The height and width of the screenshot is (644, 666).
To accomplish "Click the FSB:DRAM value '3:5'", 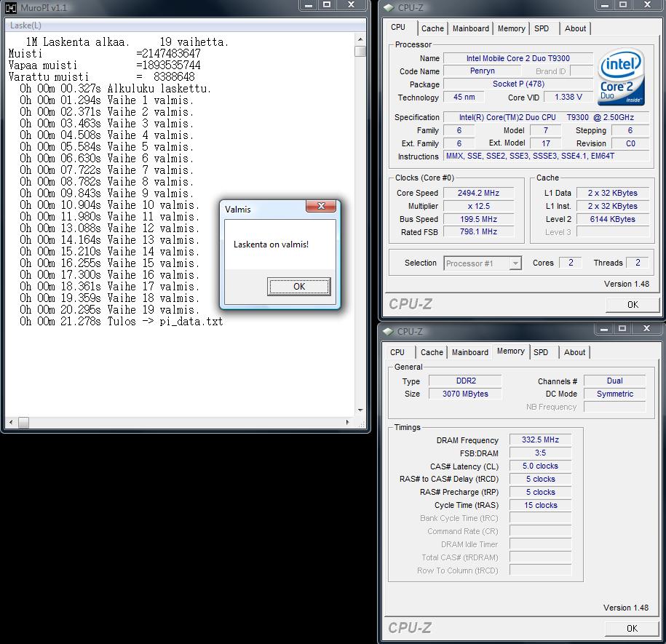I will (x=540, y=453).
